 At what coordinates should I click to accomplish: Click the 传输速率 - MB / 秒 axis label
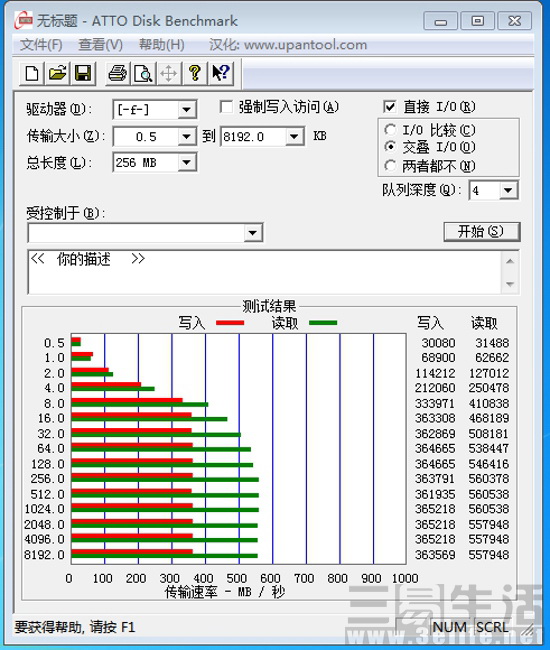(225, 592)
